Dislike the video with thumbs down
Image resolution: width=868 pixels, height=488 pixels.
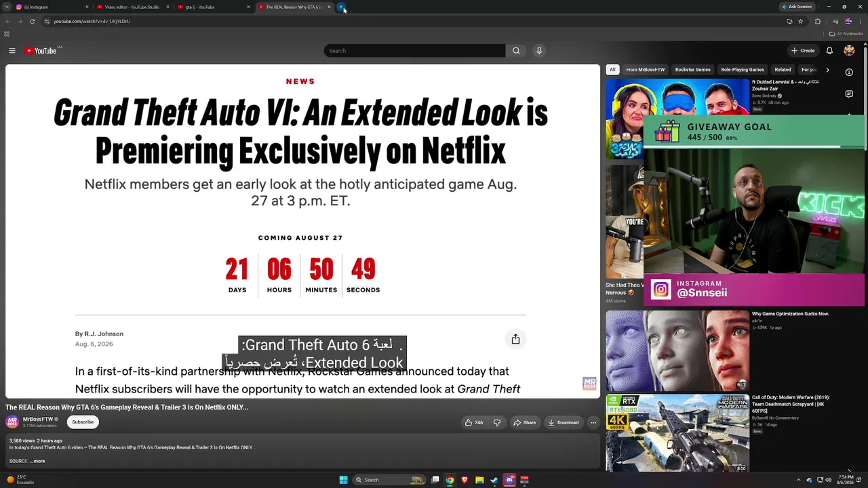[497, 423]
